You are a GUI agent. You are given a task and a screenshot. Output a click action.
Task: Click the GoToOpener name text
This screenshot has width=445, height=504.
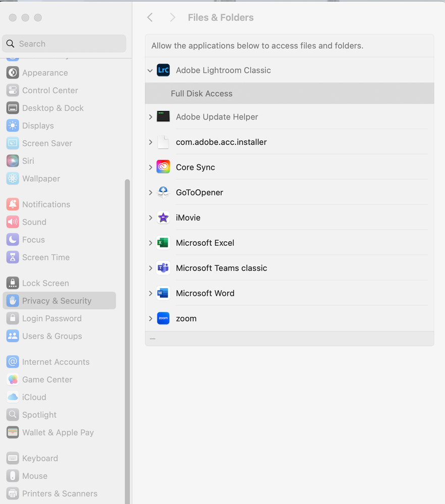[x=199, y=192]
